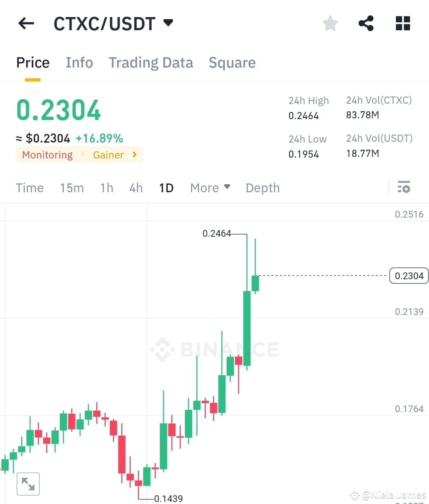Click the back arrow to exit the chart
The image size is (429, 504).
coord(25,23)
